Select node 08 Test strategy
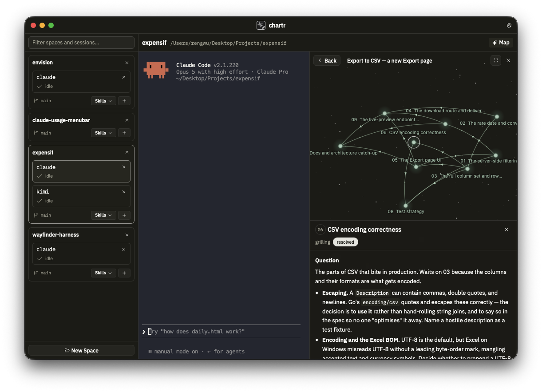 pyautogui.click(x=406, y=206)
